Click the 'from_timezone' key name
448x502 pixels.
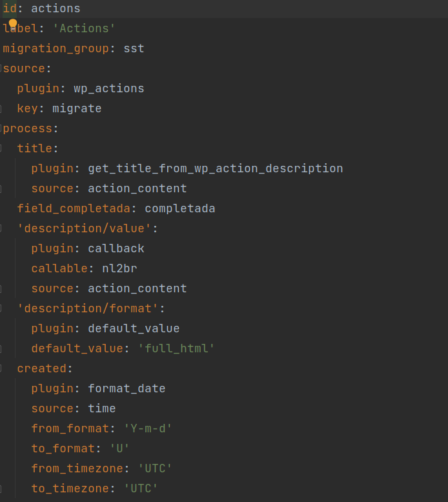[x=70, y=468]
